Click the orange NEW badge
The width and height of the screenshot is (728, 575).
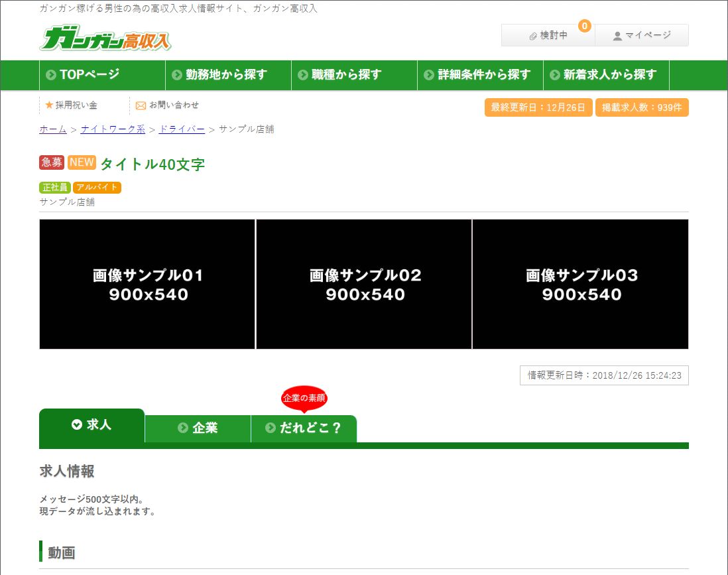point(82,162)
